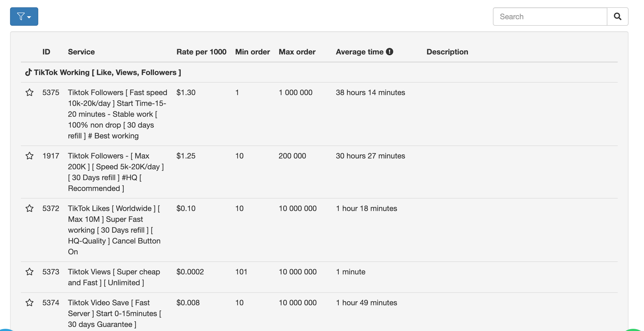Open the blue filter dropdown button
This screenshot has width=644, height=331.
(x=24, y=17)
